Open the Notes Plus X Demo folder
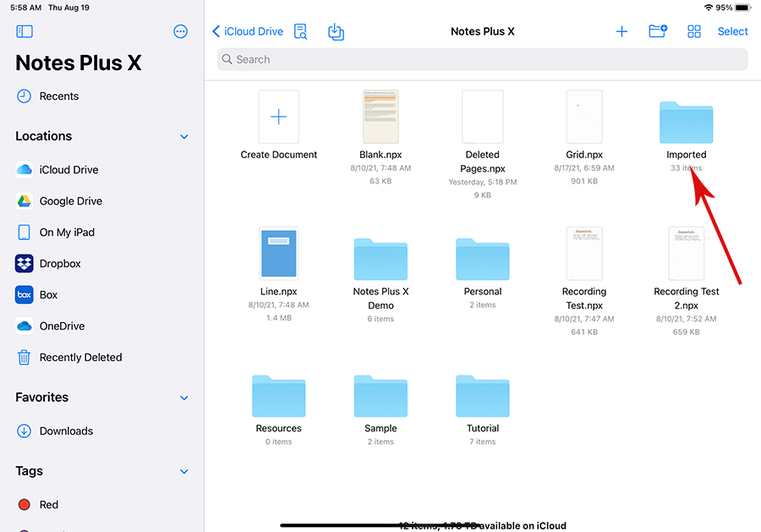Image resolution: width=761 pixels, height=532 pixels. coord(380,260)
